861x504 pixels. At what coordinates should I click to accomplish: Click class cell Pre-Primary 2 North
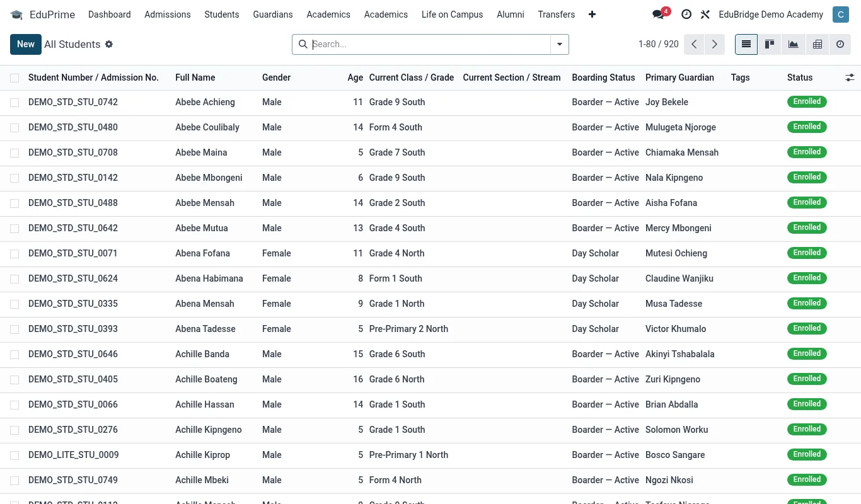(x=408, y=329)
